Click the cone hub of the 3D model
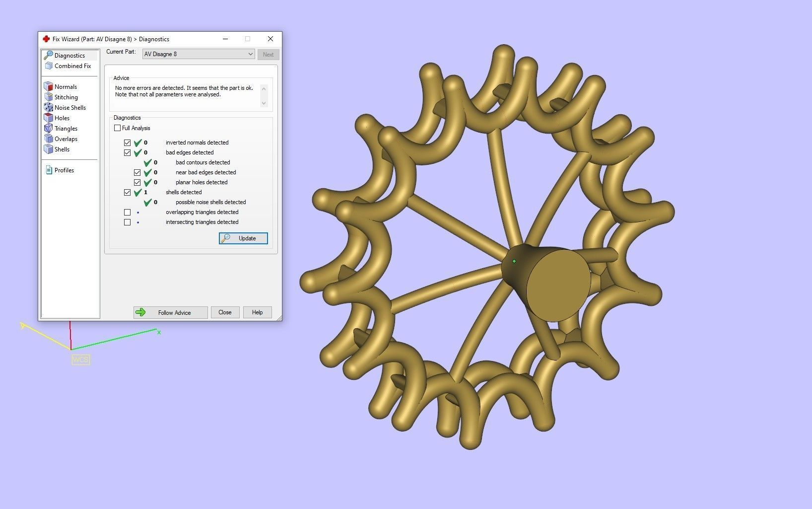The image size is (812, 509). pos(546,283)
